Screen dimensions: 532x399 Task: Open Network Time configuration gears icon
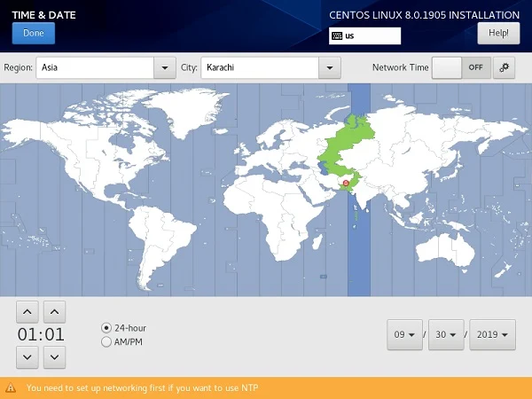tap(504, 67)
